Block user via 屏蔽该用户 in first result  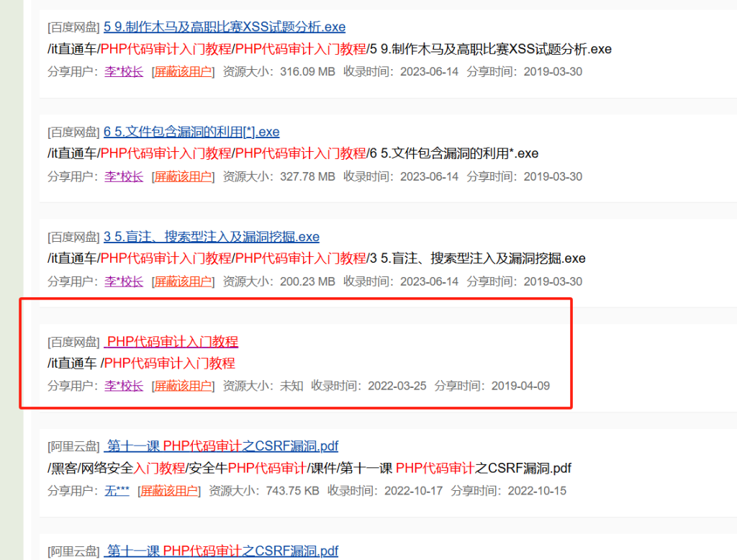click(183, 73)
